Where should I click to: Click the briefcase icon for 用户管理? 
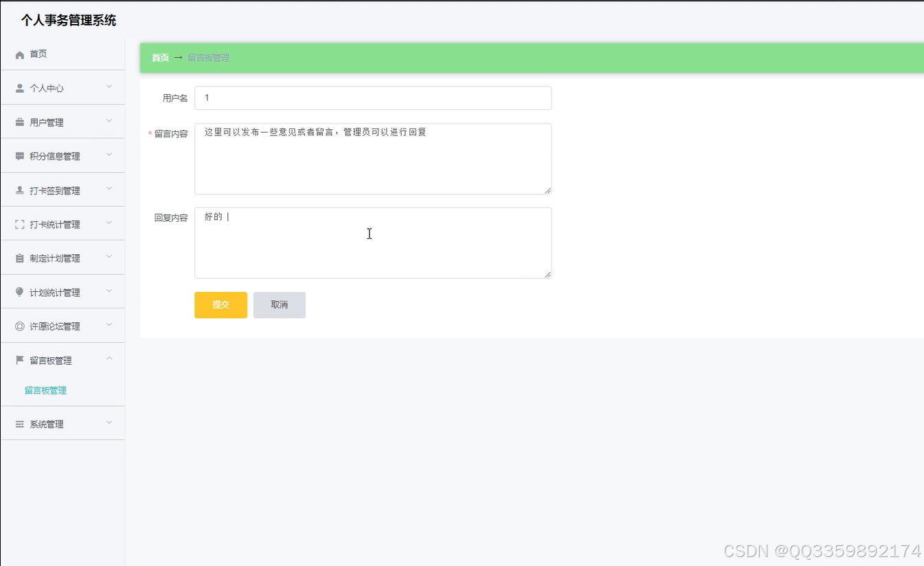20,122
